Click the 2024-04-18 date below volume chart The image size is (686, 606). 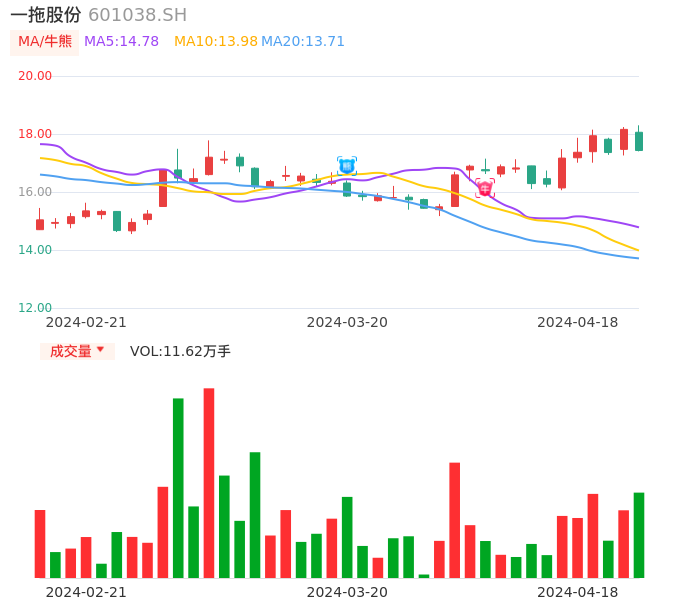[578, 592]
